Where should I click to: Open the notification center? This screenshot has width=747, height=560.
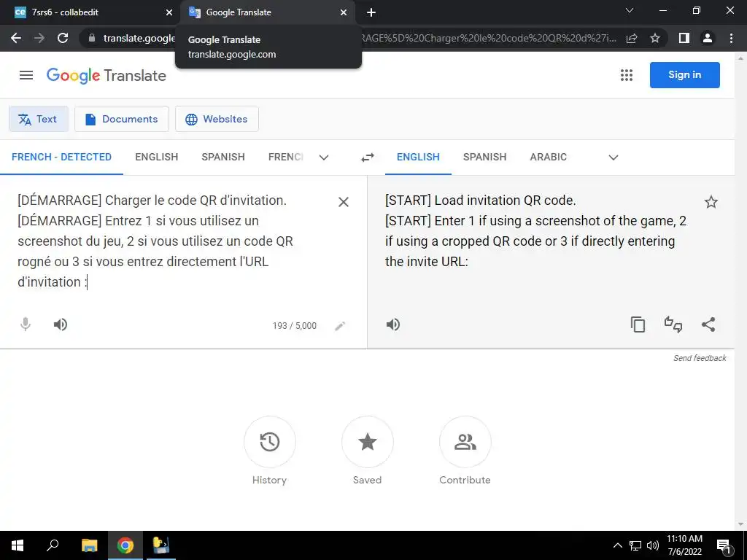(x=724, y=545)
